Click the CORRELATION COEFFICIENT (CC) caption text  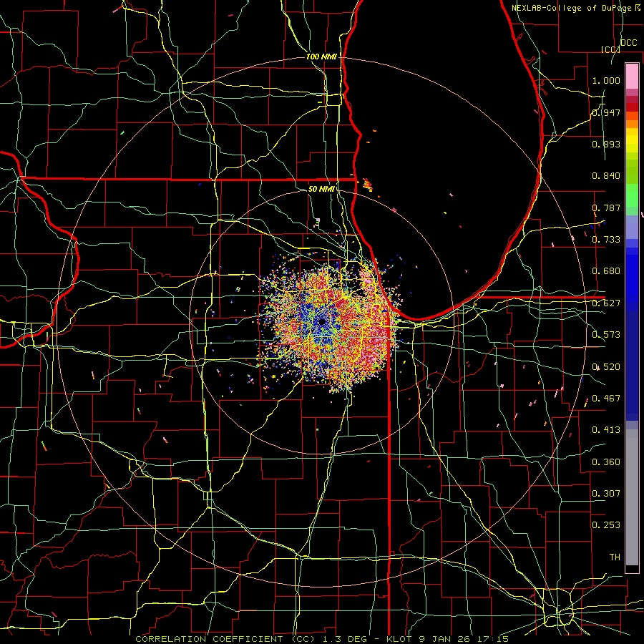point(225,639)
